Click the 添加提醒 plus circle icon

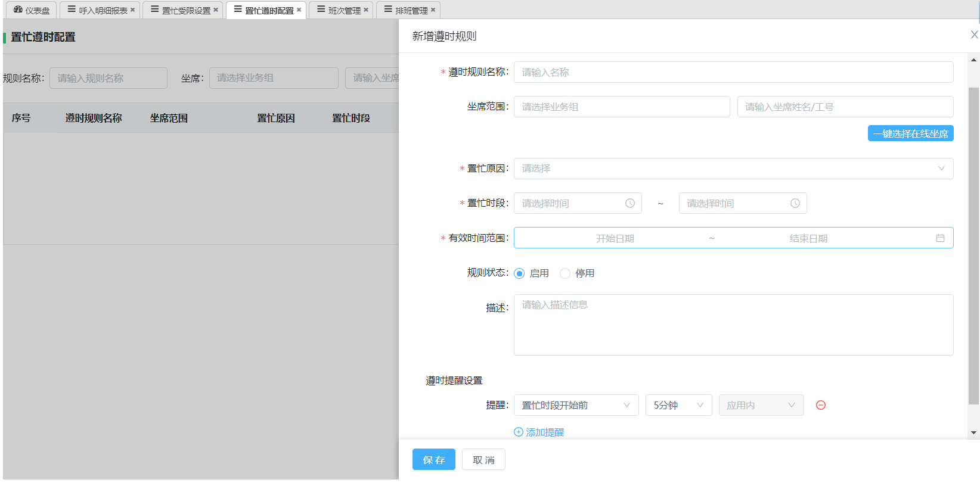point(519,432)
